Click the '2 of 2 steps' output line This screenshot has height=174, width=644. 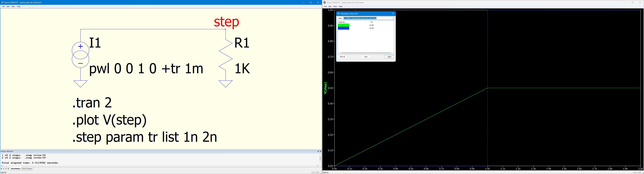point(24,158)
